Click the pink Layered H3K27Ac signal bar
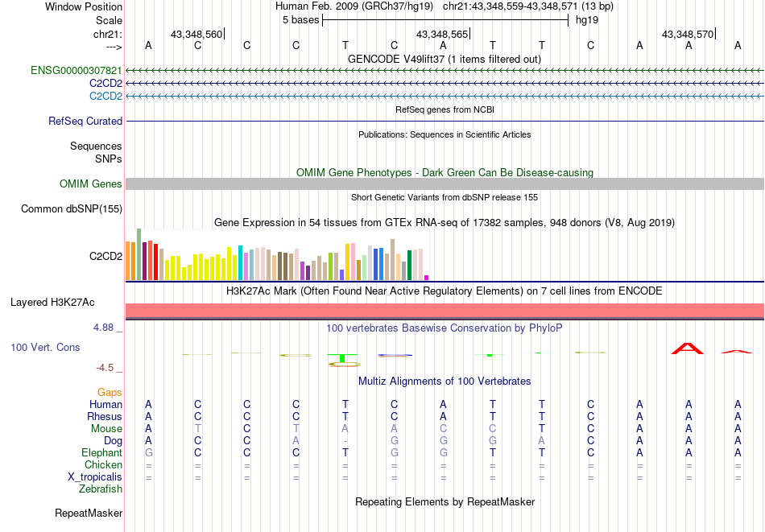This screenshot has width=765, height=532. pyautogui.click(x=445, y=311)
